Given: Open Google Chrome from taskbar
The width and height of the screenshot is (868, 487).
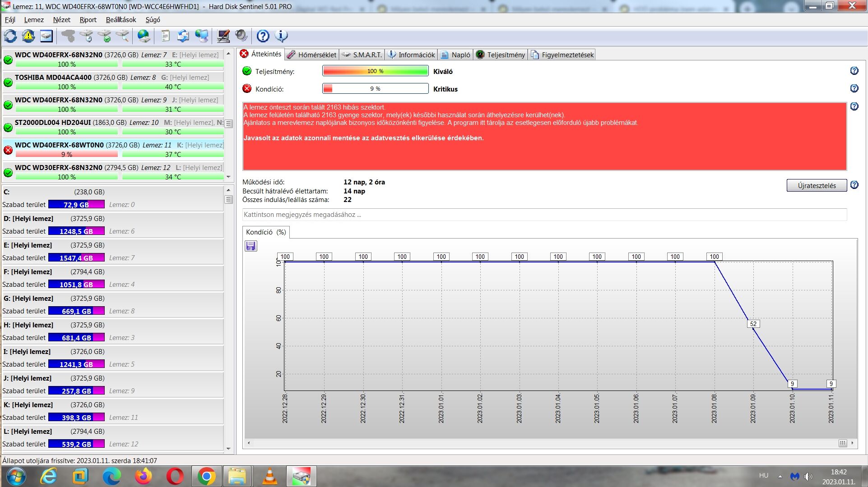Looking at the screenshot, I should [x=206, y=476].
